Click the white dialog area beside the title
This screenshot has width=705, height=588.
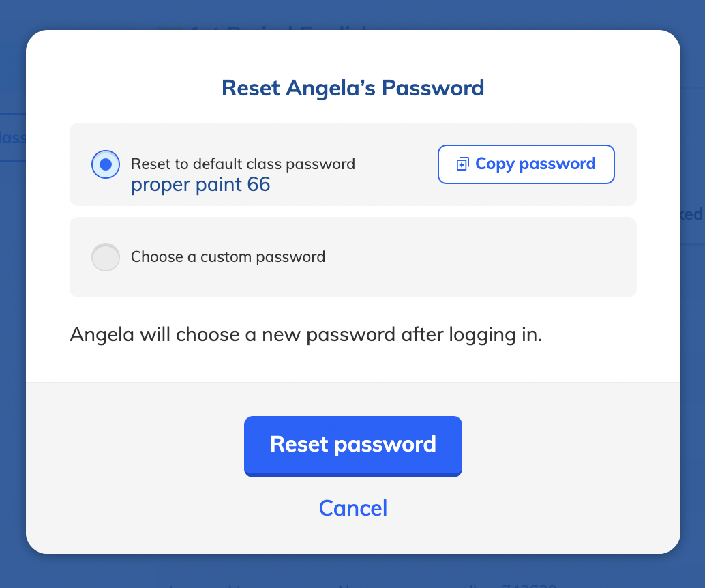(580, 88)
